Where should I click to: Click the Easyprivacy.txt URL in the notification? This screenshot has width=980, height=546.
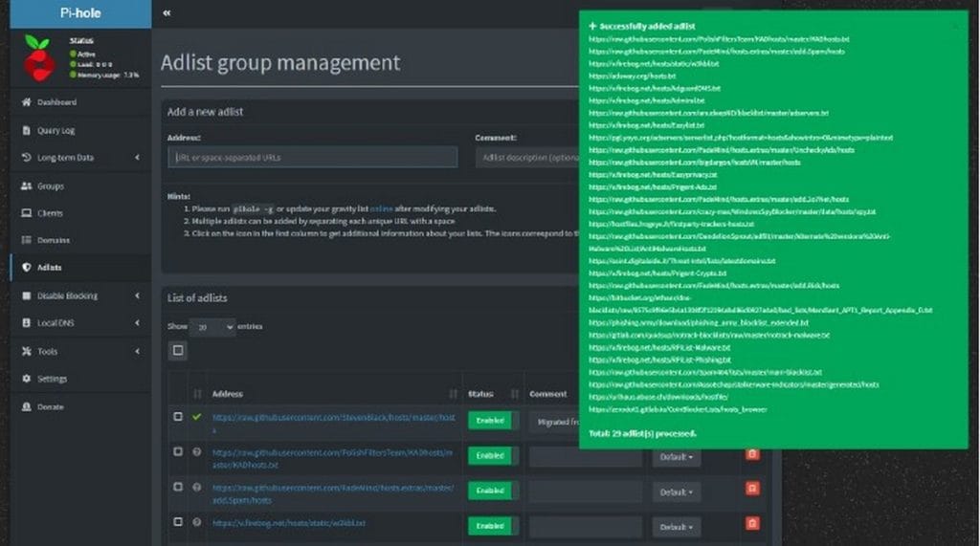pyautogui.click(x=653, y=174)
